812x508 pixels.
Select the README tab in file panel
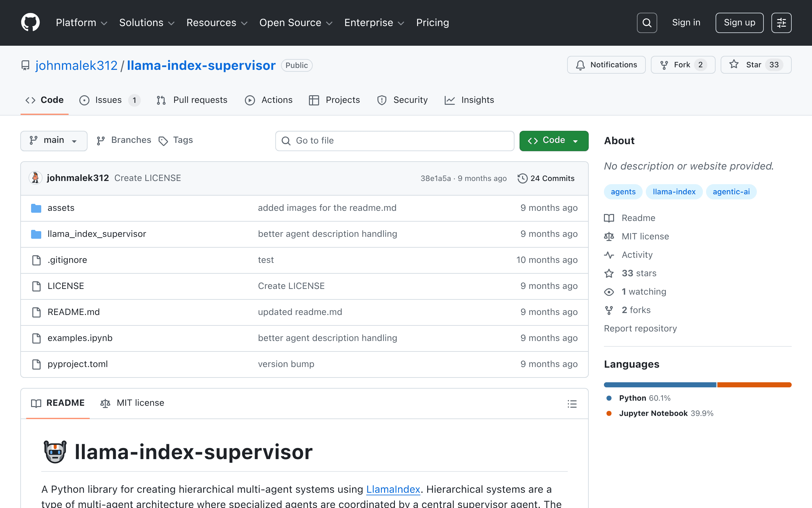(x=58, y=403)
